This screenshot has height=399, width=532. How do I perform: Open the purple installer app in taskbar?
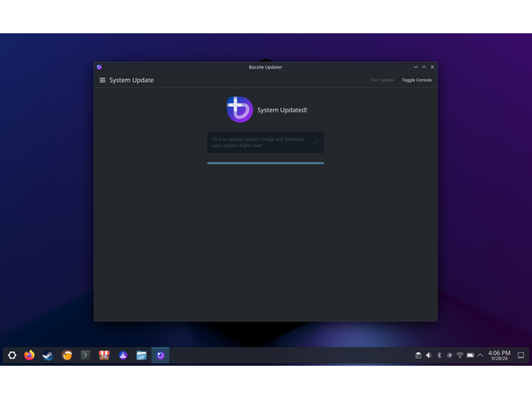[123, 355]
